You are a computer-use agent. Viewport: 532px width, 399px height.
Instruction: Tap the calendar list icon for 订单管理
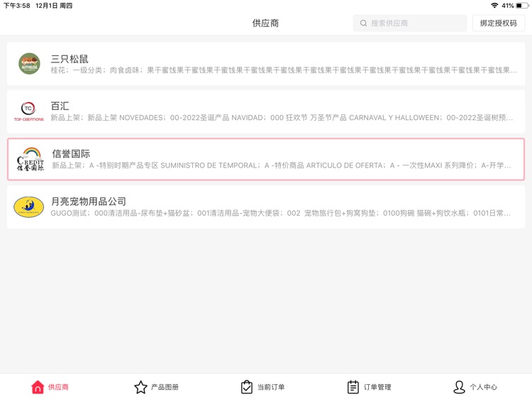353,387
